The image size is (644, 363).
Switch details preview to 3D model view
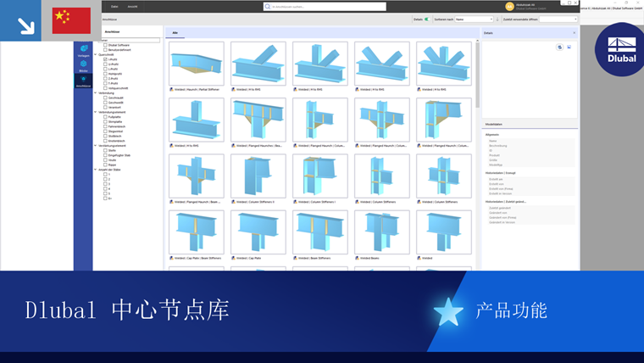[559, 47]
